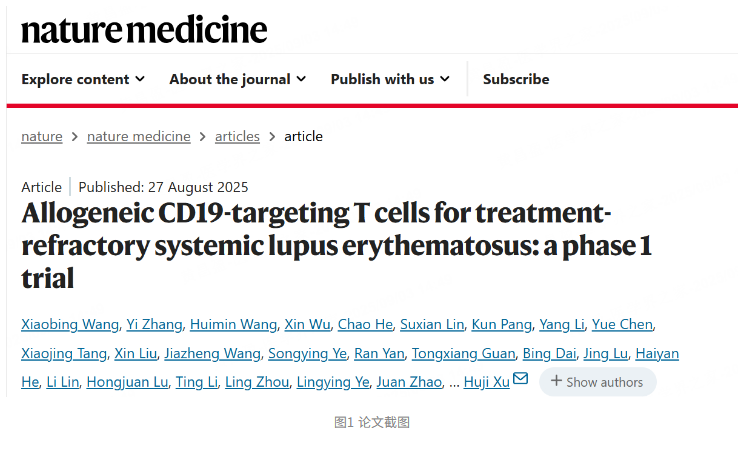The width and height of the screenshot is (750, 449).
Task: Click the article title heading
Action: pos(336,245)
